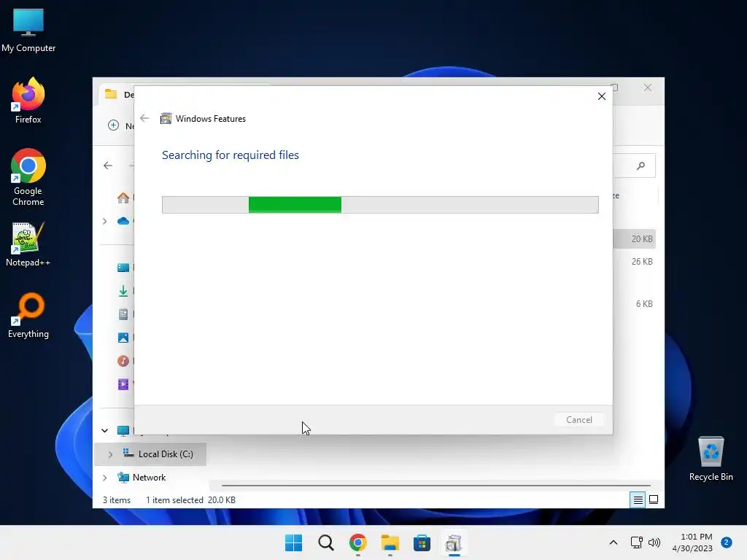Expand the Network tree node
Viewport: 747px width, 560px height.
click(x=105, y=478)
